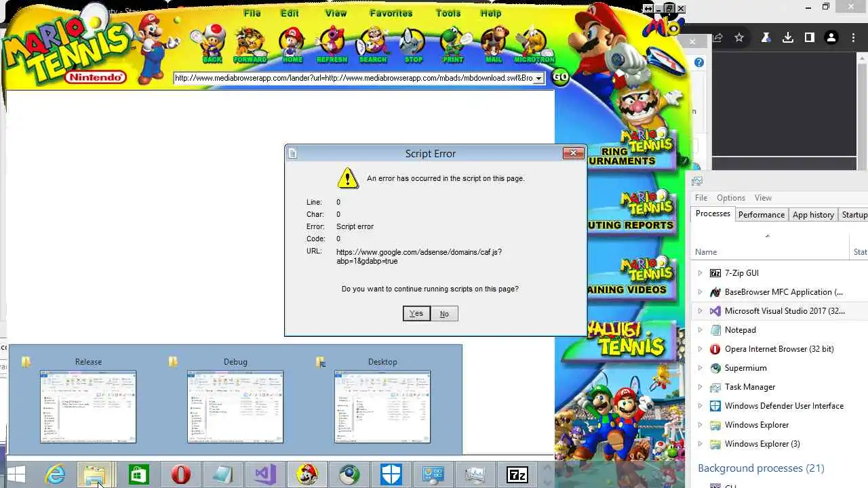Click the 7-Zip taskbar icon

tap(517, 475)
